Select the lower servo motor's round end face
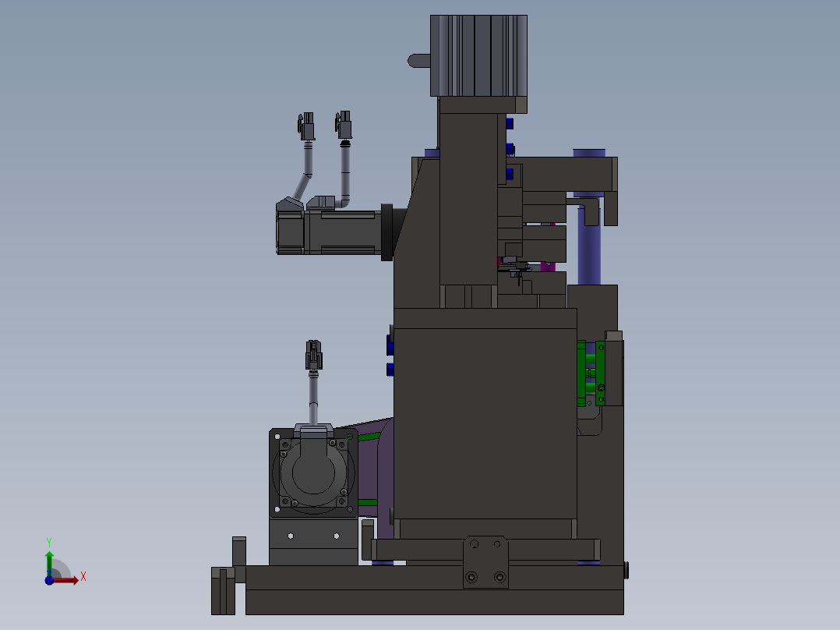The image size is (840, 630). pos(313,472)
